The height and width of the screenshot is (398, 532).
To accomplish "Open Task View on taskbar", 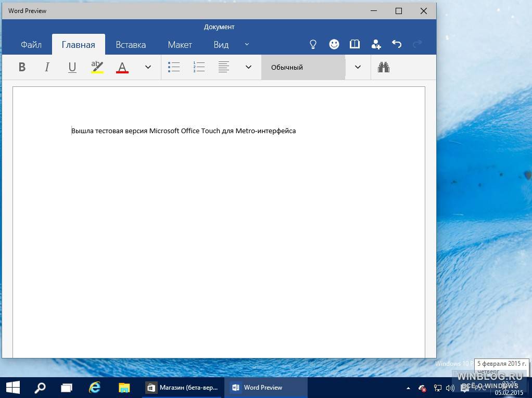I will tap(67, 388).
